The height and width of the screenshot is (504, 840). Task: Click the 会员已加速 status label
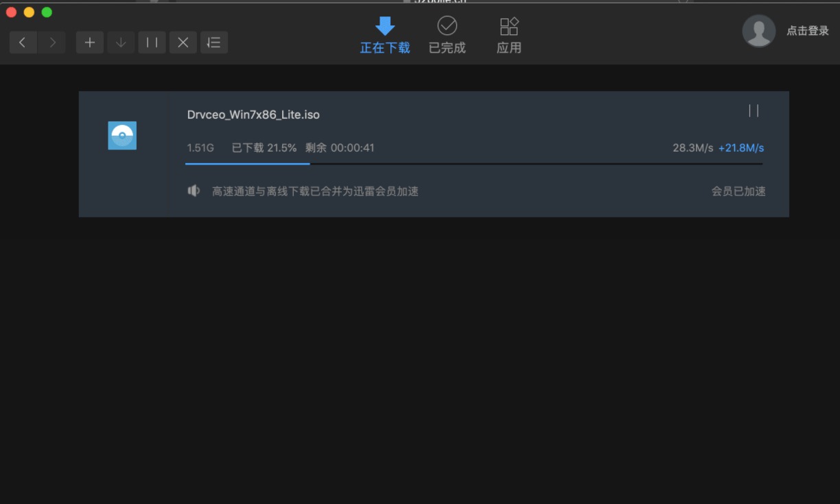point(738,191)
